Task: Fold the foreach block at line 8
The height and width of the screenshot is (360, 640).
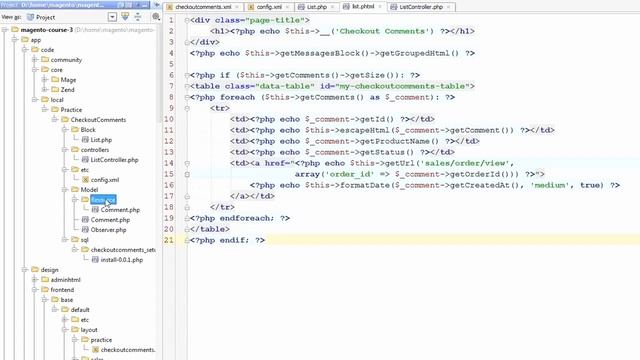Action: point(187,97)
